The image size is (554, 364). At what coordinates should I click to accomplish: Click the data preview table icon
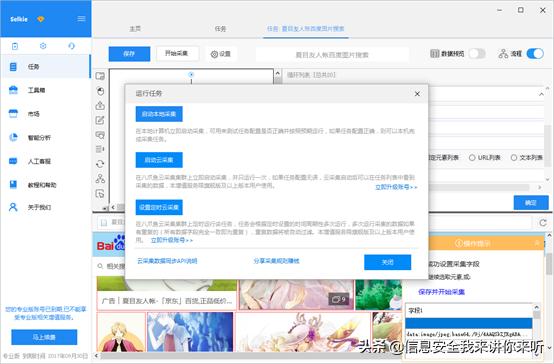435,54
